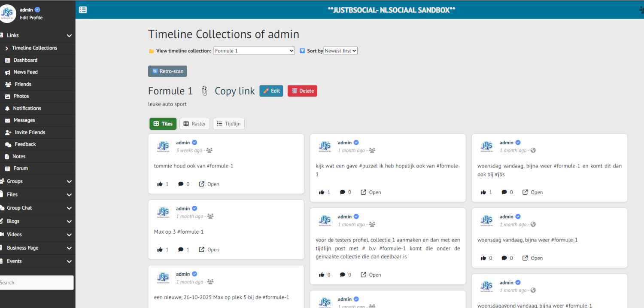This screenshot has width=644, height=308.
Task: Click the Retro-scan button
Action: coord(167,71)
